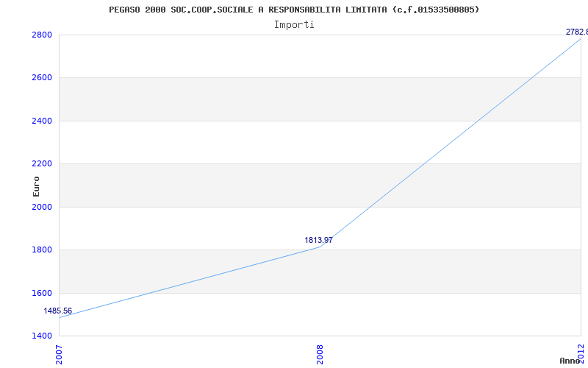The height and width of the screenshot is (368, 588).
Task: Select the 1813.97 data point label
Action: pyautogui.click(x=318, y=241)
